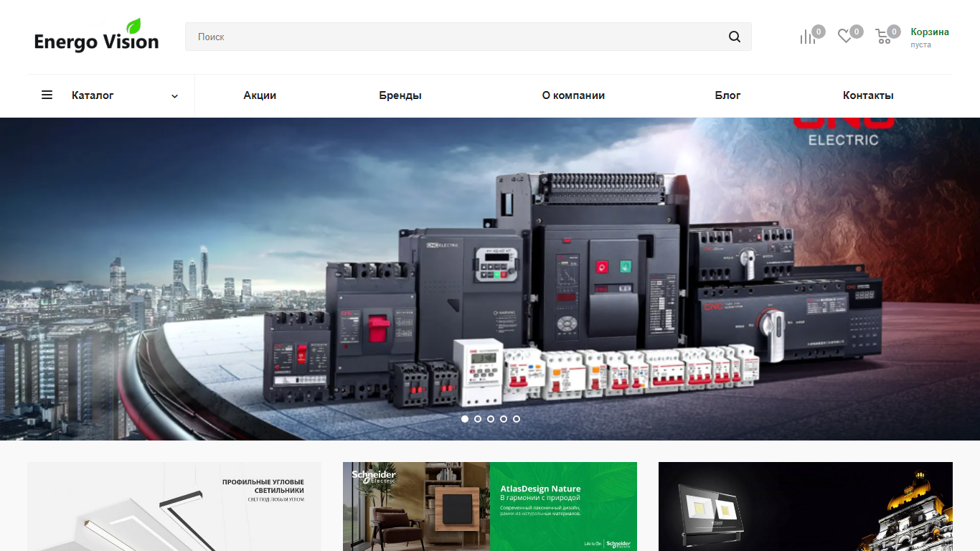This screenshot has width=980, height=551.
Task: Click the CNC Electric main hero banner
Action: 490,278
